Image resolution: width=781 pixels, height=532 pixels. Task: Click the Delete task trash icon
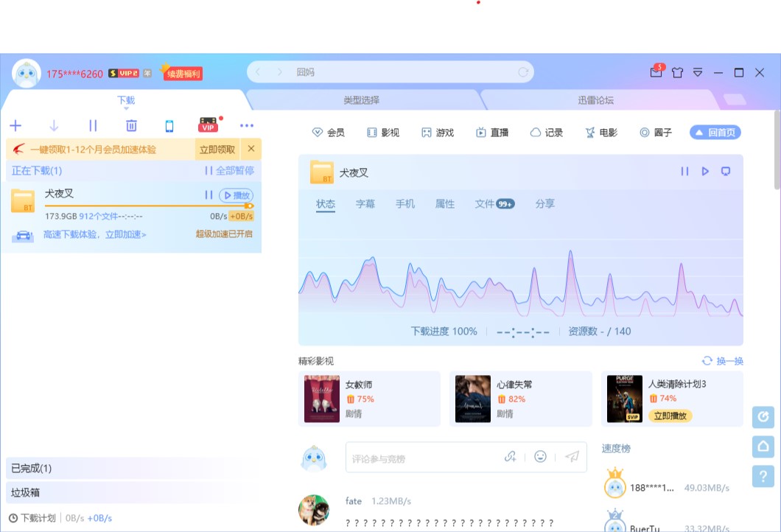(131, 126)
